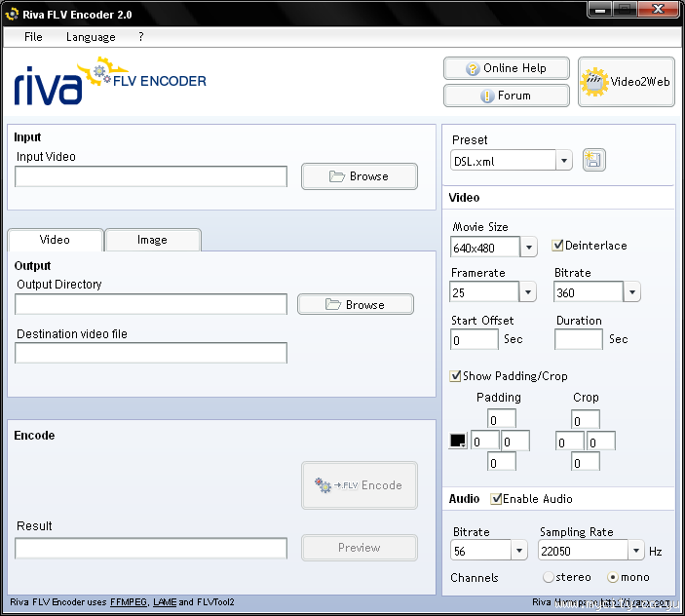Click the top Padding value field
The width and height of the screenshot is (685, 616).
502,419
